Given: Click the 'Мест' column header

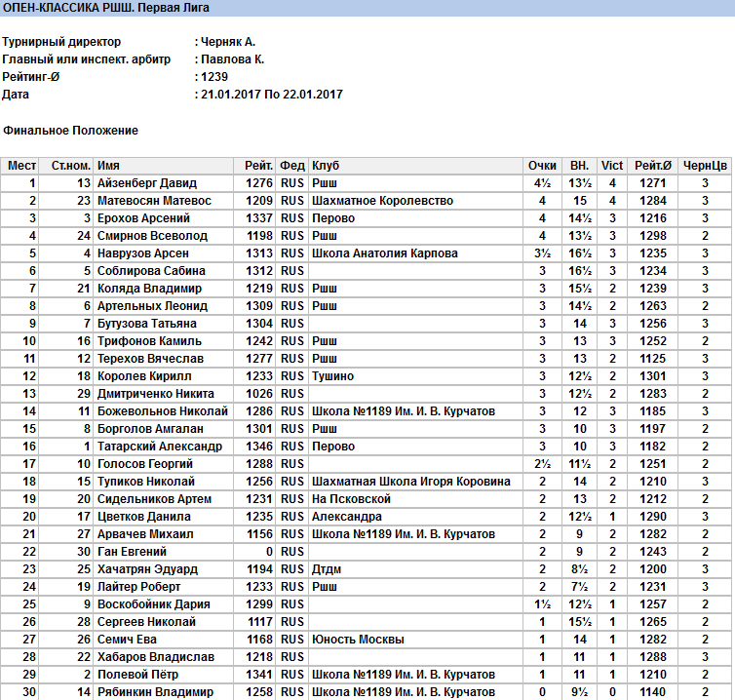Looking at the screenshot, I should pos(21,166).
